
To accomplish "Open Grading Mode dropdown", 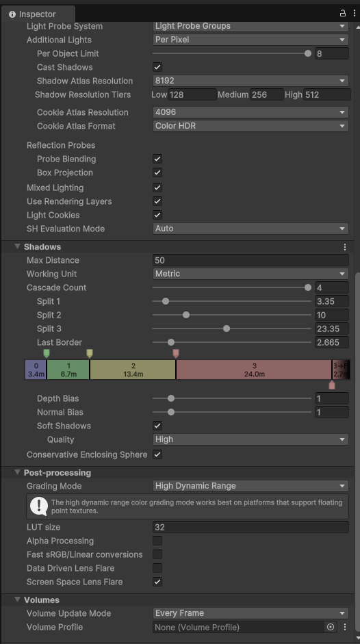I will [250, 486].
